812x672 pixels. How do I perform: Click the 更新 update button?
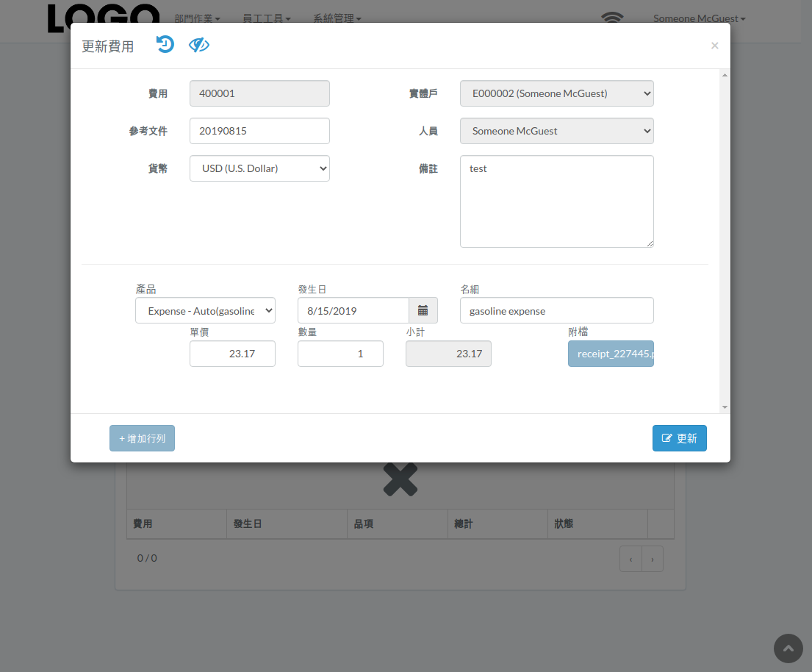coord(680,438)
